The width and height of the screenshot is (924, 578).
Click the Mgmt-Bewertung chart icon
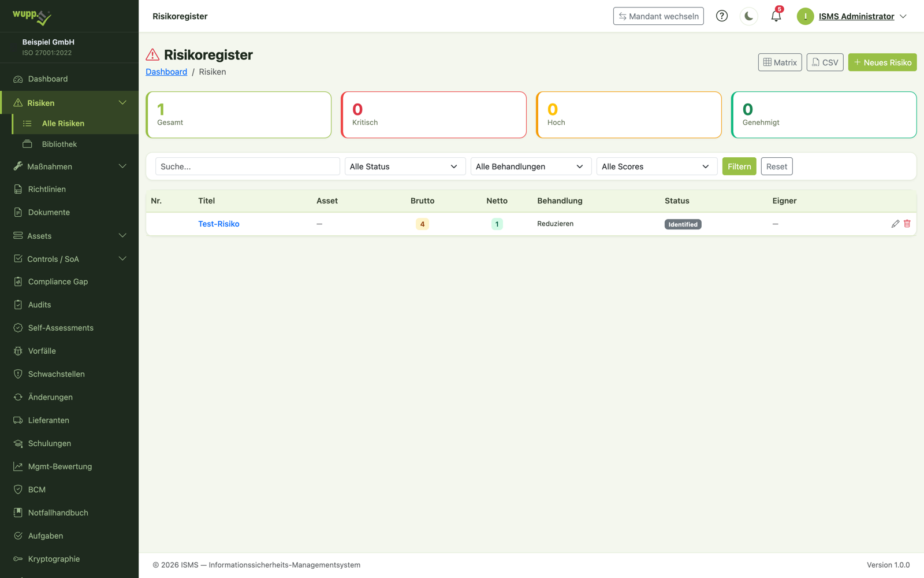pos(18,466)
